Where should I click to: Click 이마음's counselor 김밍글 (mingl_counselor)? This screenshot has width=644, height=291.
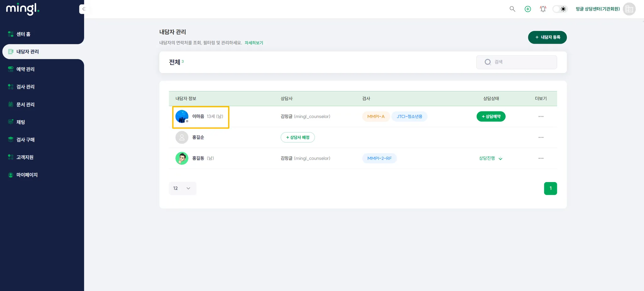click(x=305, y=116)
